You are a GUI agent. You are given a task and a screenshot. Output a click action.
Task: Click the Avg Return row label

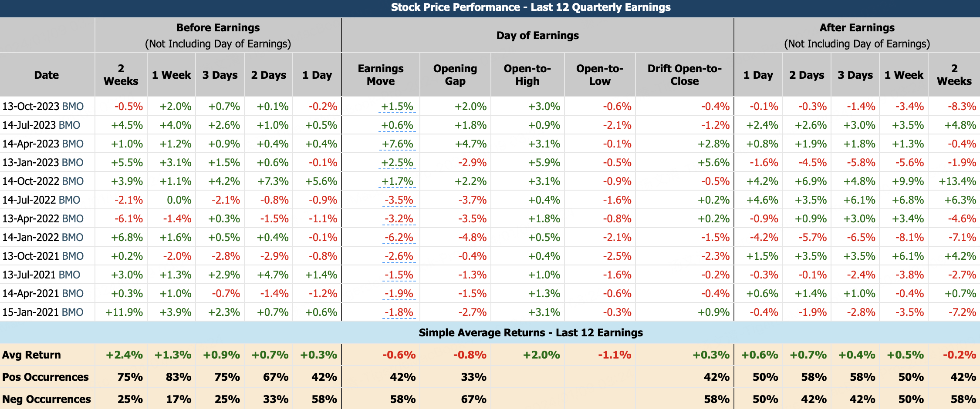click(x=31, y=355)
